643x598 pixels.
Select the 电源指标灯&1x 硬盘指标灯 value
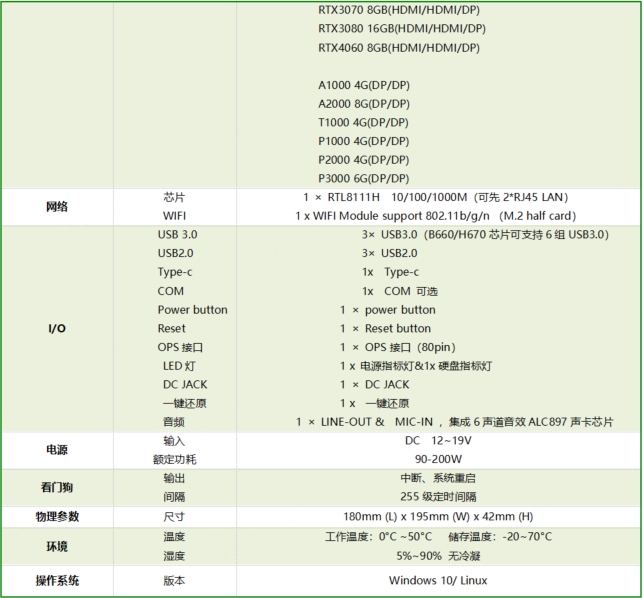coord(416,366)
